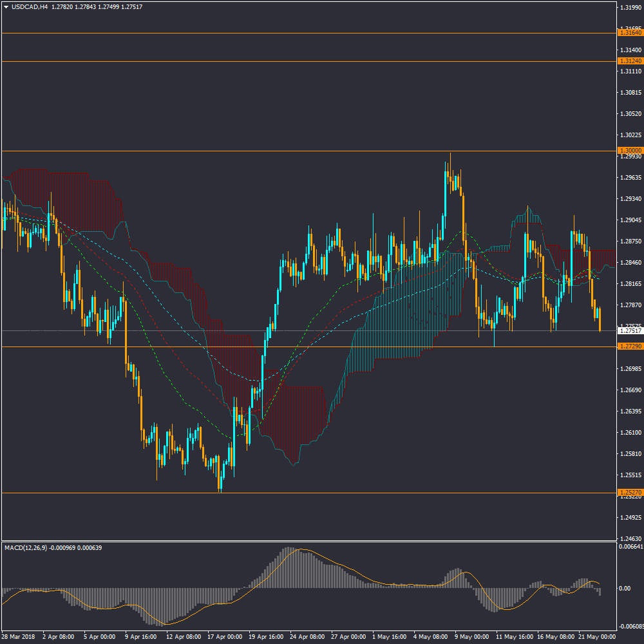Select the 1.25270 price level tag
Screen dimensions: 644x644
[629, 493]
